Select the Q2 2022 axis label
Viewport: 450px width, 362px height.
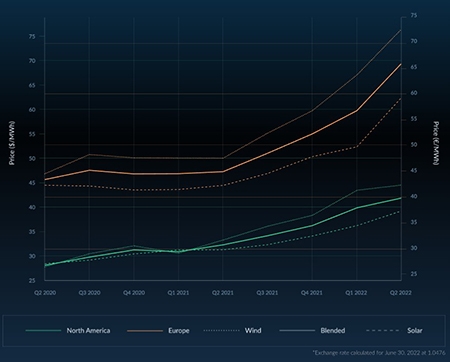(x=401, y=293)
